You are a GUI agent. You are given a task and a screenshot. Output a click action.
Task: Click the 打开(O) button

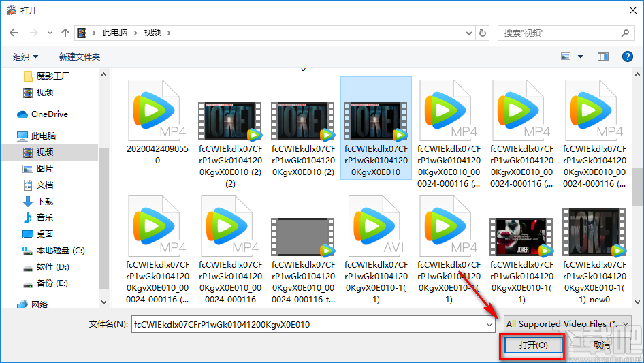[x=533, y=345]
